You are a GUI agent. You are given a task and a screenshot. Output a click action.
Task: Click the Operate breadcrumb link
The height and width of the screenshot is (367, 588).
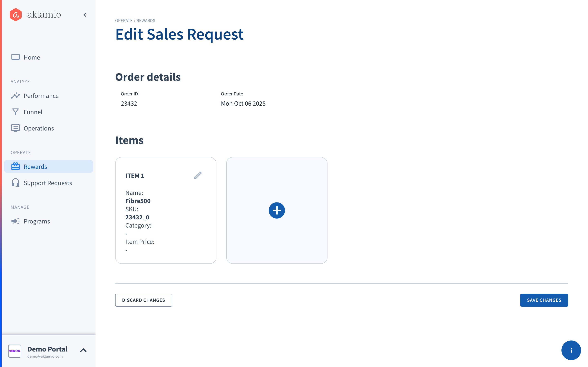124,21
